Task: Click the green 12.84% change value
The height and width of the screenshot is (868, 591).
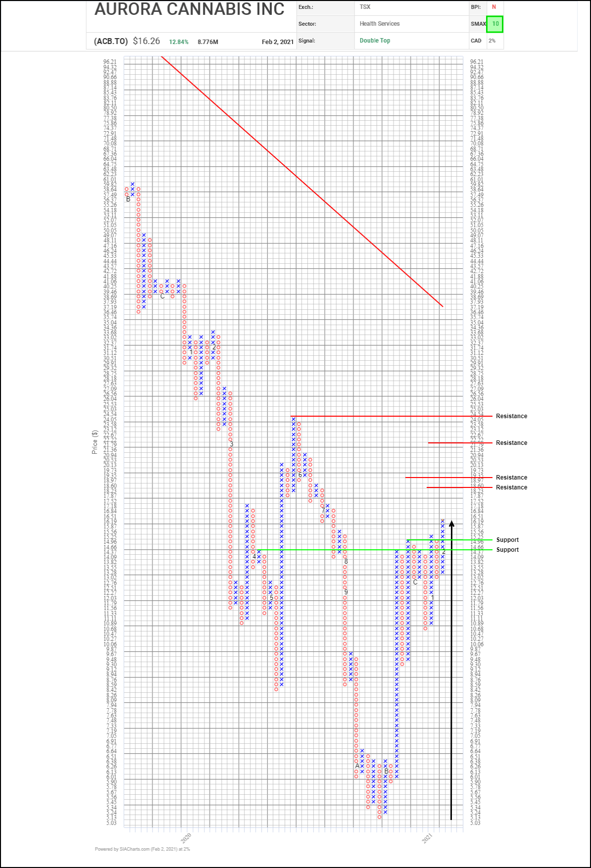Action: point(179,42)
